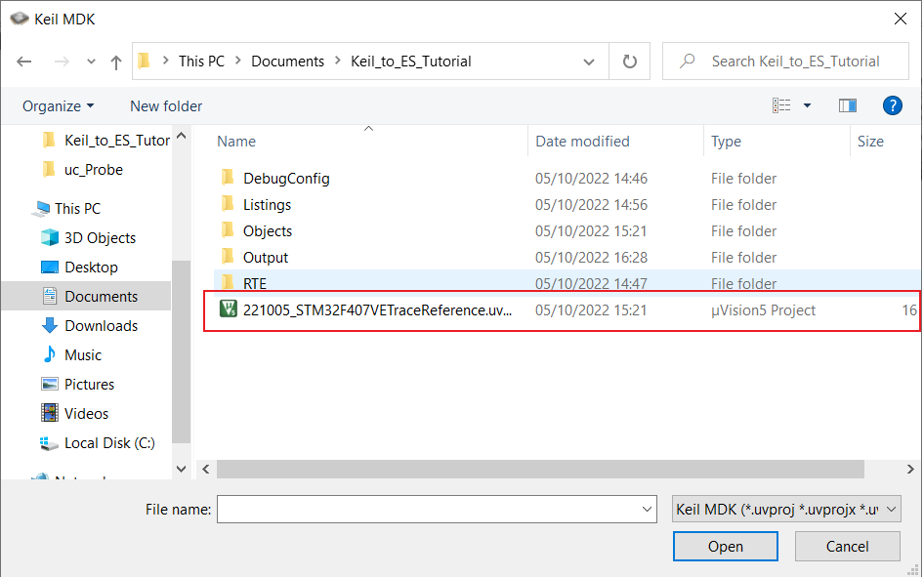The width and height of the screenshot is (924, 577).
Task: Select Downloads in the sidebar
Action: click(101, 326)
